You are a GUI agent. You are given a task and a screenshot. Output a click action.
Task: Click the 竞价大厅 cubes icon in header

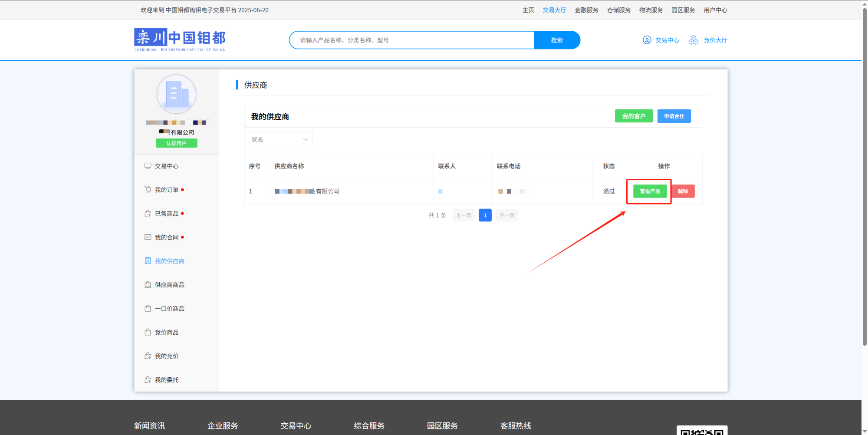click(694, 40)
